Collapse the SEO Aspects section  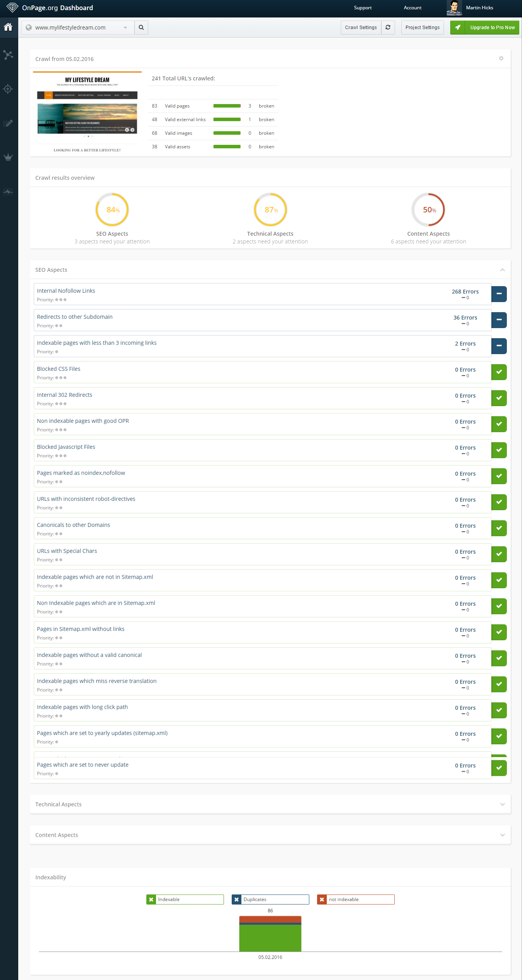point(502,270)
